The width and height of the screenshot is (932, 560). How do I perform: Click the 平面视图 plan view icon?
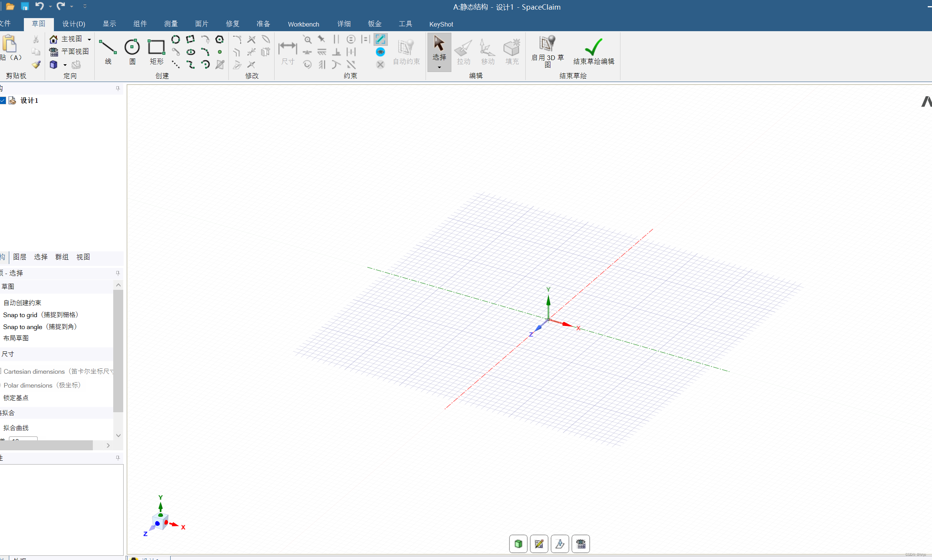tap(54, 52)
